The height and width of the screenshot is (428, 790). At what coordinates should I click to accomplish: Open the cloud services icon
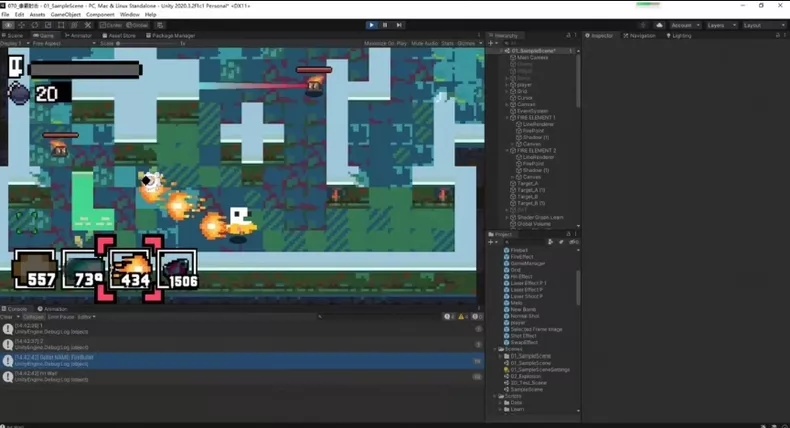click(659, 25)
